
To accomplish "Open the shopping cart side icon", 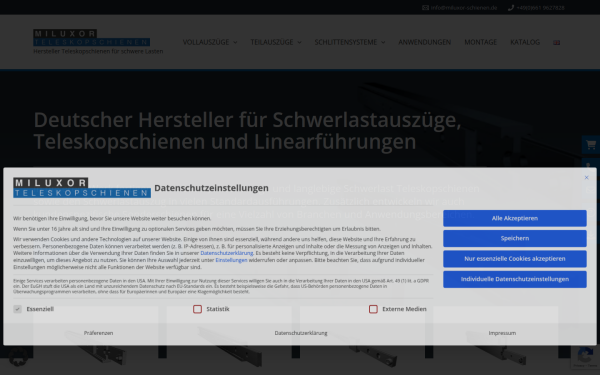I will 591,145.
